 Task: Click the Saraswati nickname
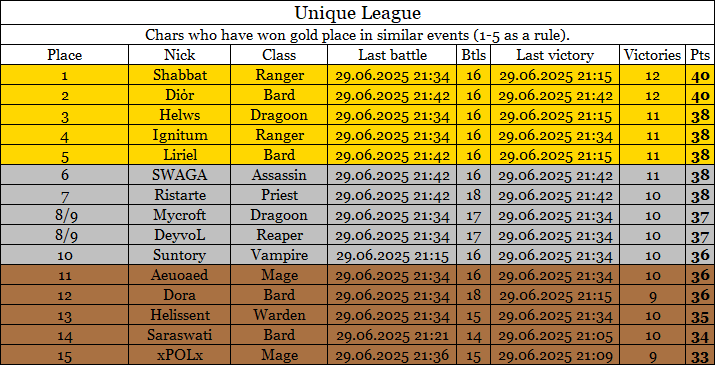pyautogui.click(x=180, y=336)
